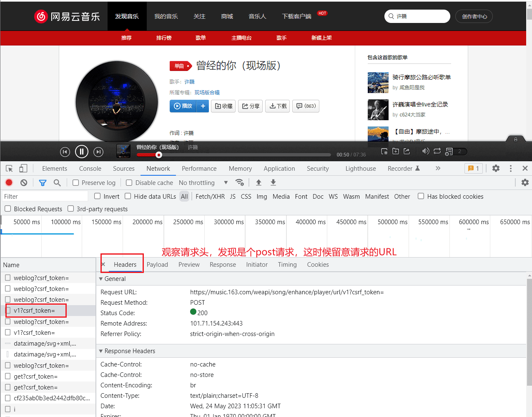This screenshot has width=532, height=417.
Task: Open 排行榜 in red sub-navigation
Action: [164, 38]
